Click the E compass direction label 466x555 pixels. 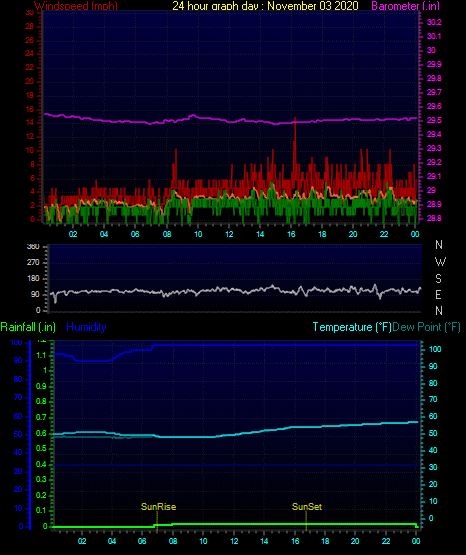coord(438,294)
